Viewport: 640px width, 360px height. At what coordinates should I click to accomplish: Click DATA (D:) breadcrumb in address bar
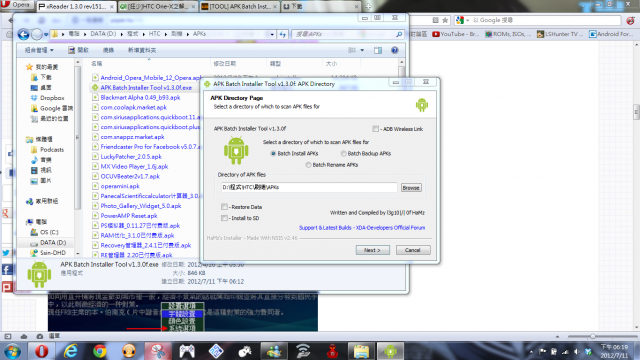[x=103, y=34]
